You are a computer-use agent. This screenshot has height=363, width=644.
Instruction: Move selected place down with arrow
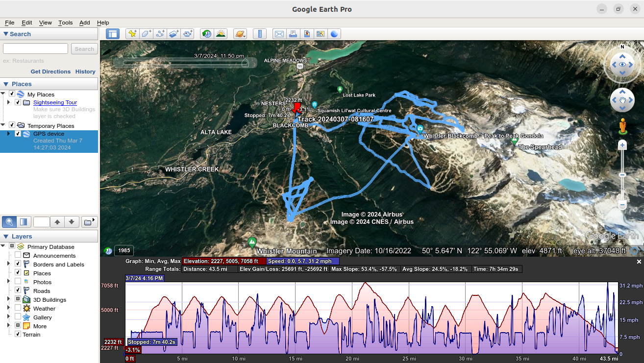tap(72, 222)
